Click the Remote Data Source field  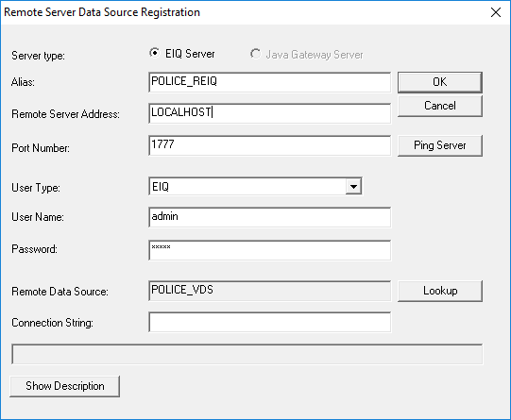pyautogui.click(x=269, y=291)
